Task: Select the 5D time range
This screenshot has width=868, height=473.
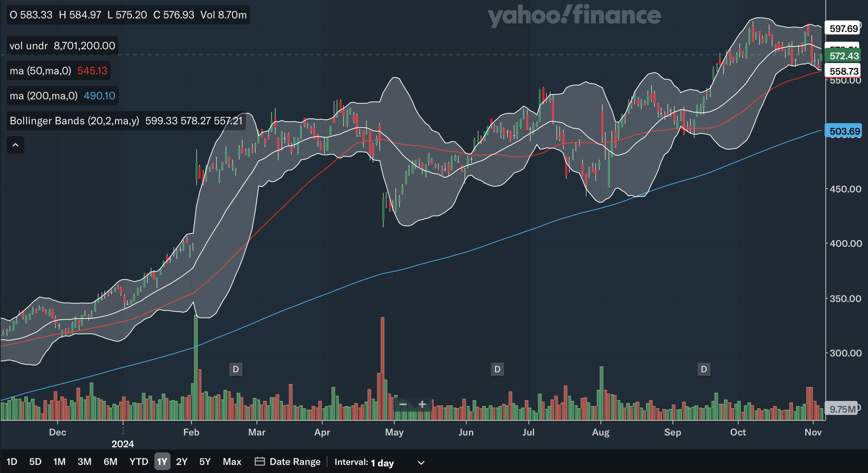Action: tap(35, 462)
